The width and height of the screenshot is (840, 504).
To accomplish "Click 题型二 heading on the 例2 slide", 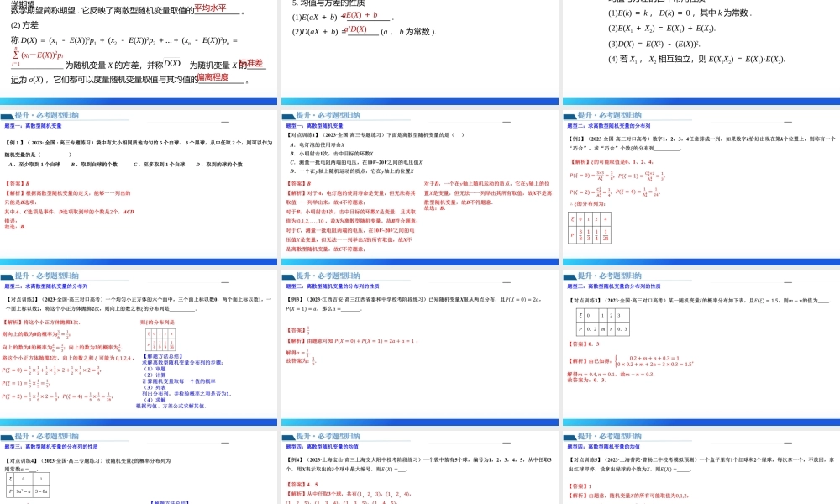I will click(609, 126).
